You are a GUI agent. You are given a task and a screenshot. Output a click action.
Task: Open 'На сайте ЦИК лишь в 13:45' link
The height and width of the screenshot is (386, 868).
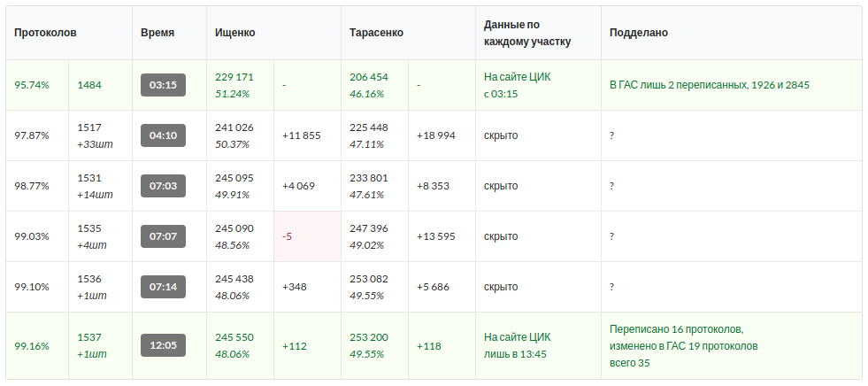(517, 345)
